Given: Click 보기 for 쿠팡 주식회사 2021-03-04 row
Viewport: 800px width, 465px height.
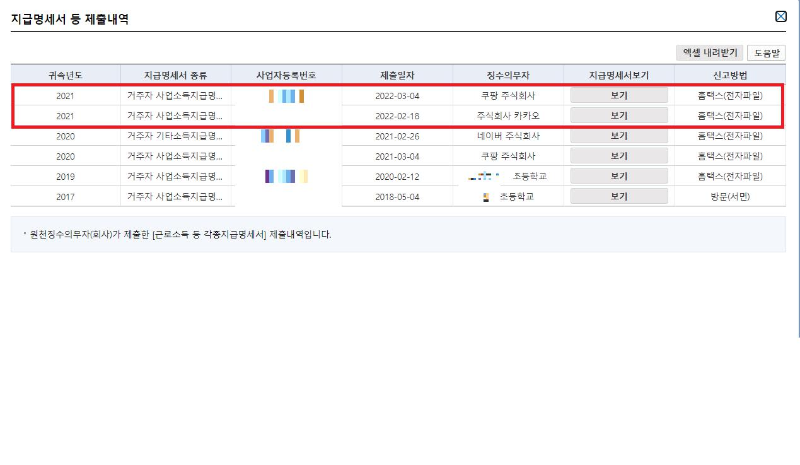Looking at the screenshot, I should pyautogui.click(x=619, y=156).
